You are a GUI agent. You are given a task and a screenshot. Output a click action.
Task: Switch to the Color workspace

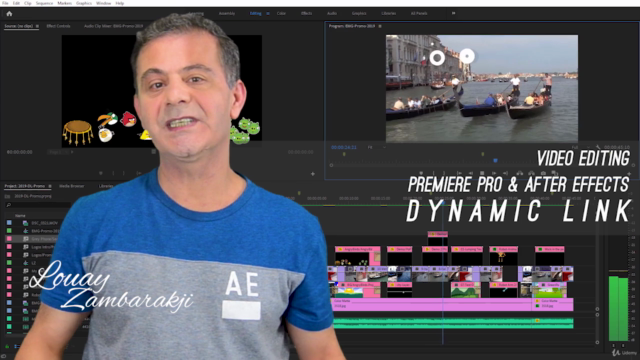tap(281, 13)
